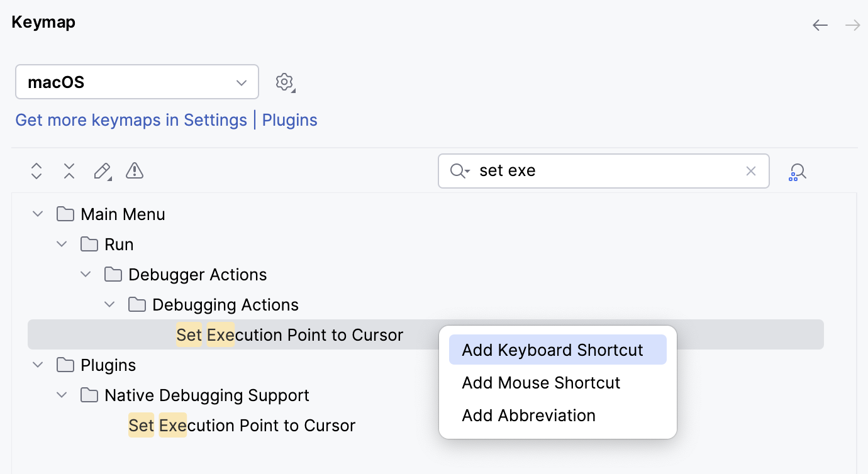
Task: Open the Plugins settings link
Action: click(x=289, y=120)
